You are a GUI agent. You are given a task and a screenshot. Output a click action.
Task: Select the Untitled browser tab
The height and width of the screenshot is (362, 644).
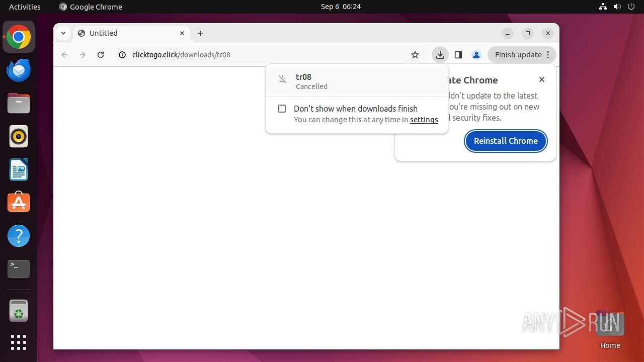click(132, 33)
